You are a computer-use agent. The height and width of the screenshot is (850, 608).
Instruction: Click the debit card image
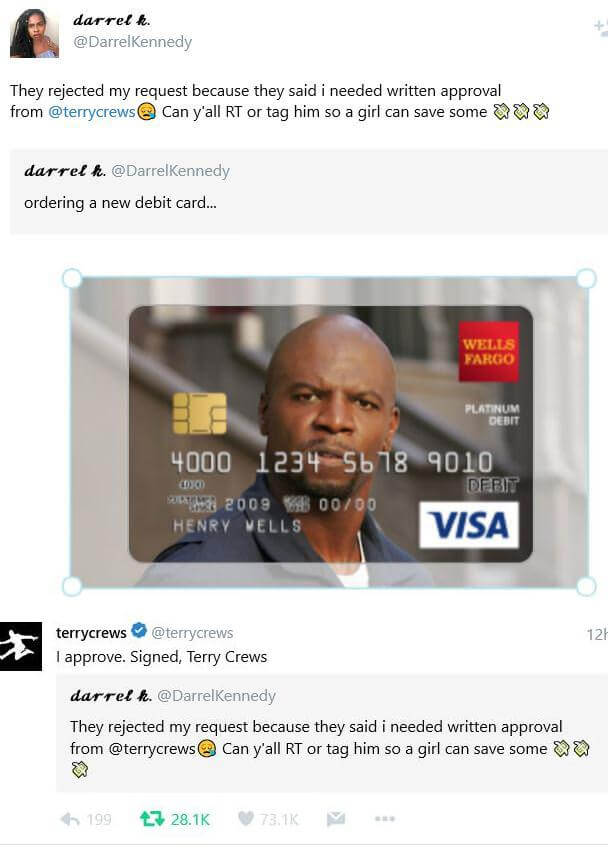pyautogui.click(x=329, y=433)
